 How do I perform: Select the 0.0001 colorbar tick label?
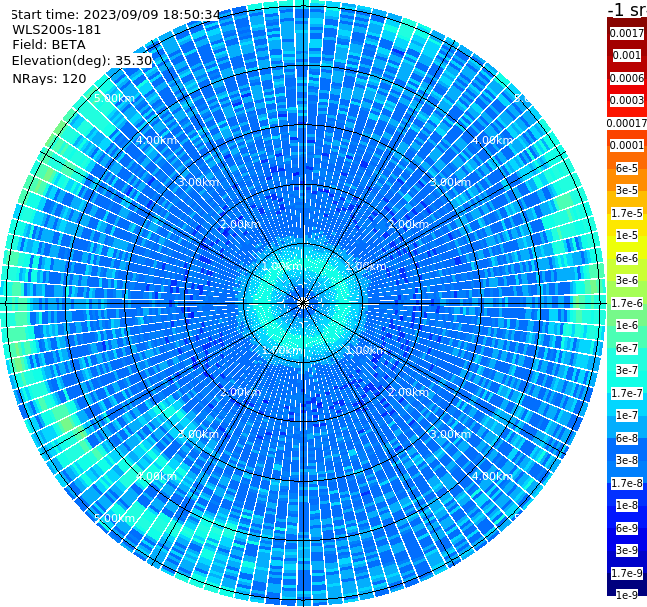[627, 145]
